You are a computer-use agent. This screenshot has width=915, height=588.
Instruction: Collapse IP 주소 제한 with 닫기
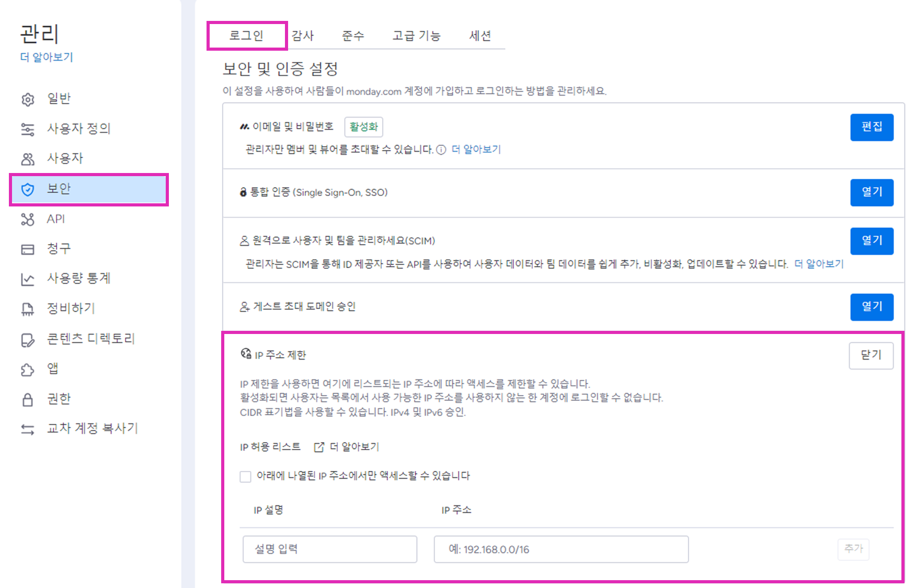coord(871,355)
